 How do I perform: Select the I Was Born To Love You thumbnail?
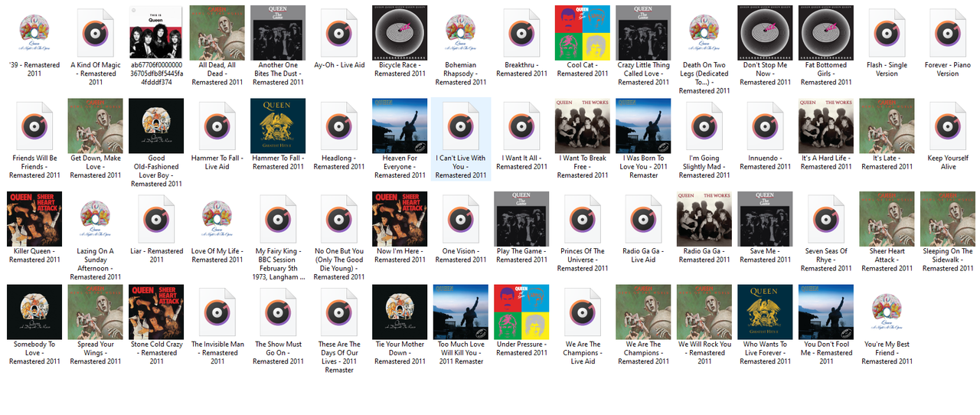pos(643,126)
